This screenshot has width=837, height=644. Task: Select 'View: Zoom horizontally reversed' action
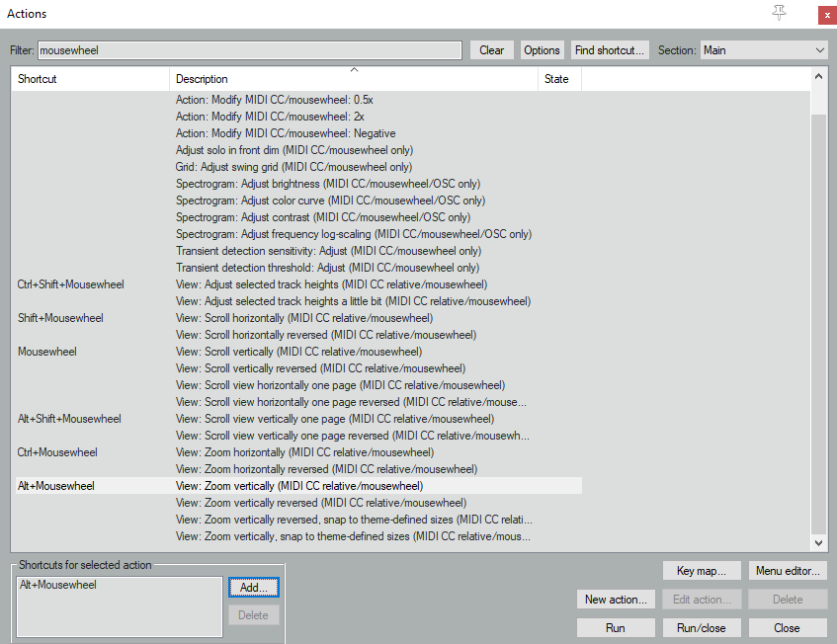tap(327, 469)
